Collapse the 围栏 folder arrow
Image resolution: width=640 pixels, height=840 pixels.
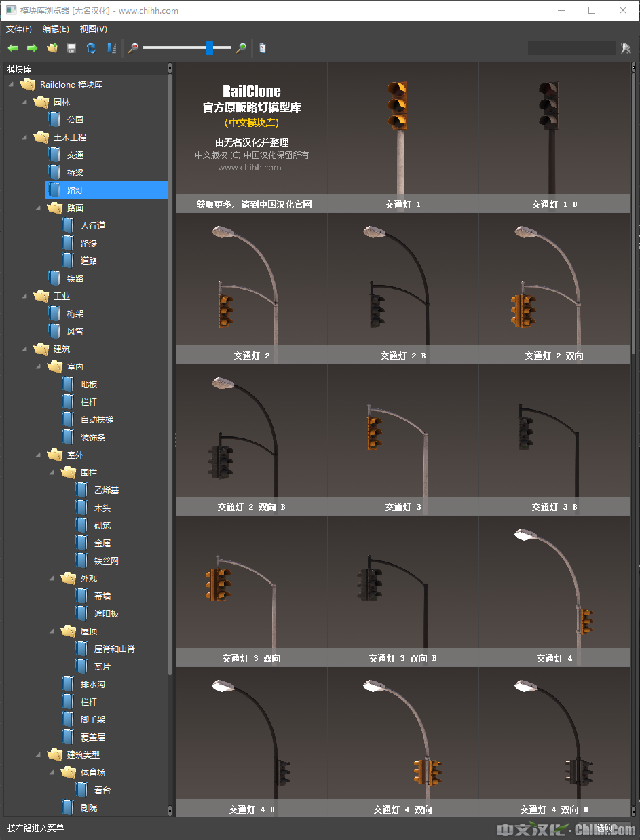coord(52,472)
